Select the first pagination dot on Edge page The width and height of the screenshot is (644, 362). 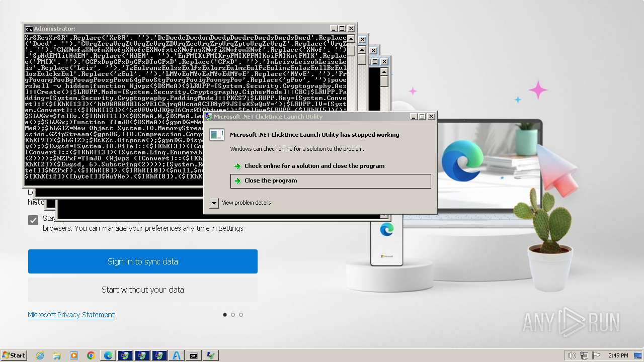click(x=225, y=315)
